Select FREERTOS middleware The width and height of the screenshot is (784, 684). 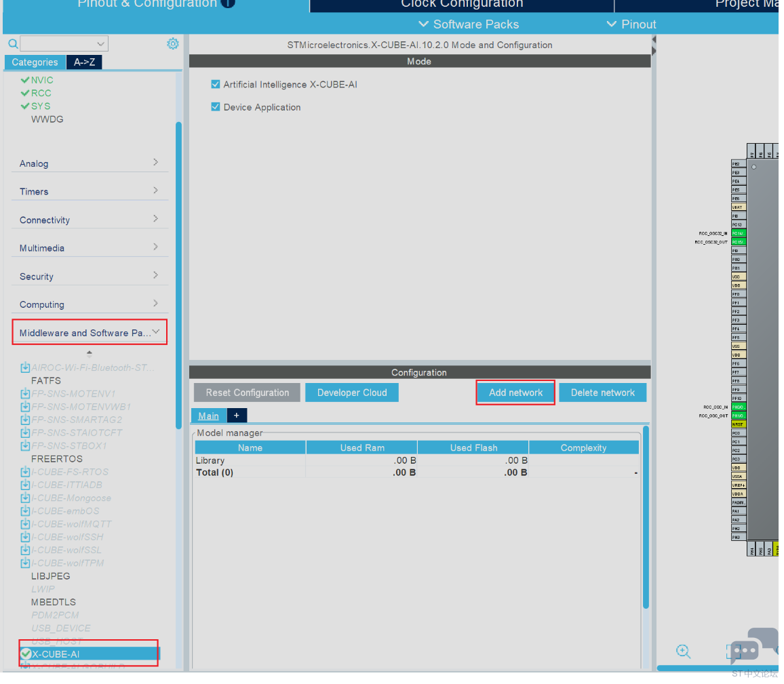pos(56,459)
